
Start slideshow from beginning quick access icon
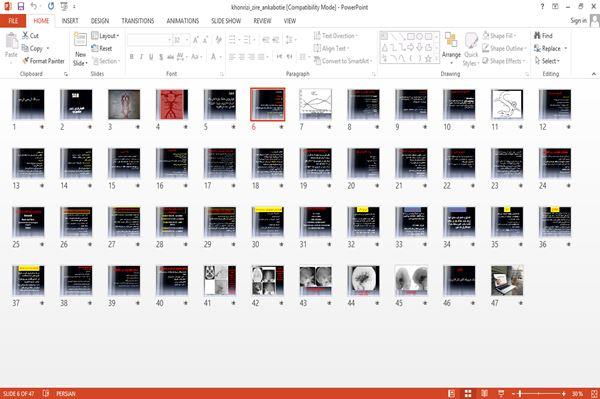pyautogui.click(x=64, y=7)
